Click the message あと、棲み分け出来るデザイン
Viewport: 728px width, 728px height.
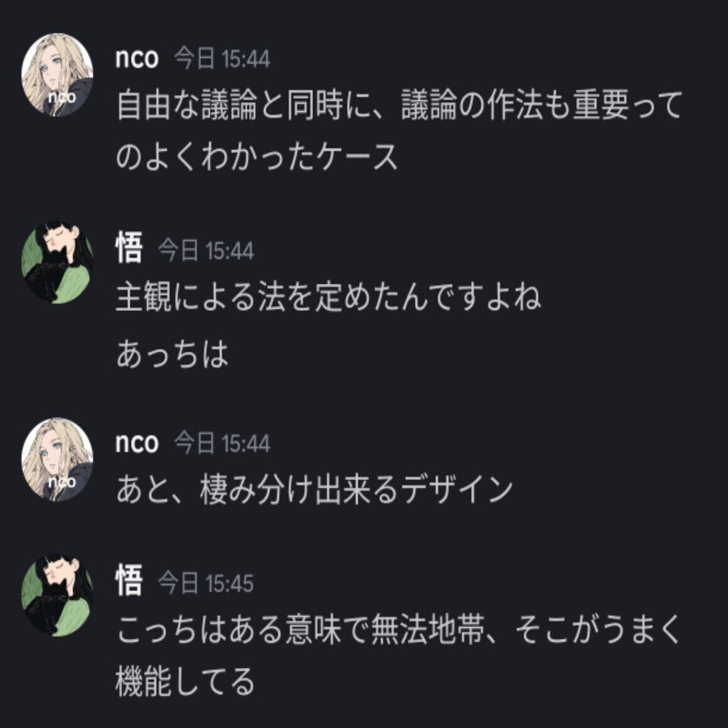[x=315, y=491]
